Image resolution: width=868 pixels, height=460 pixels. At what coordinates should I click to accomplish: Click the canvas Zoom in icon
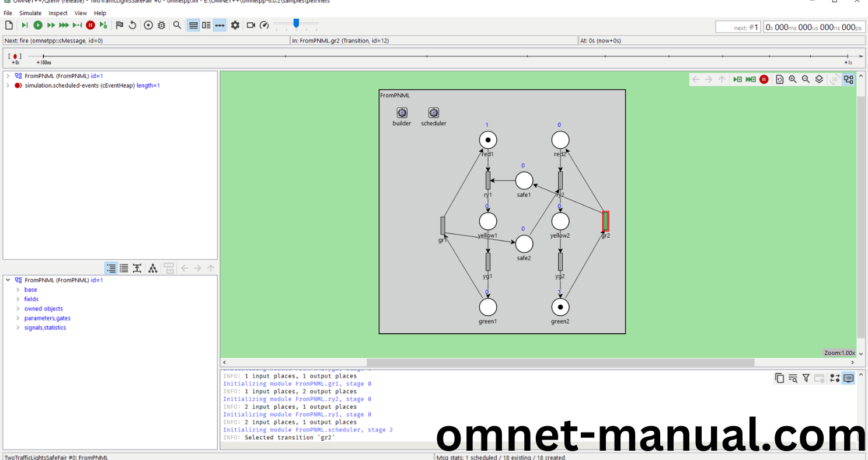point(793,79)
